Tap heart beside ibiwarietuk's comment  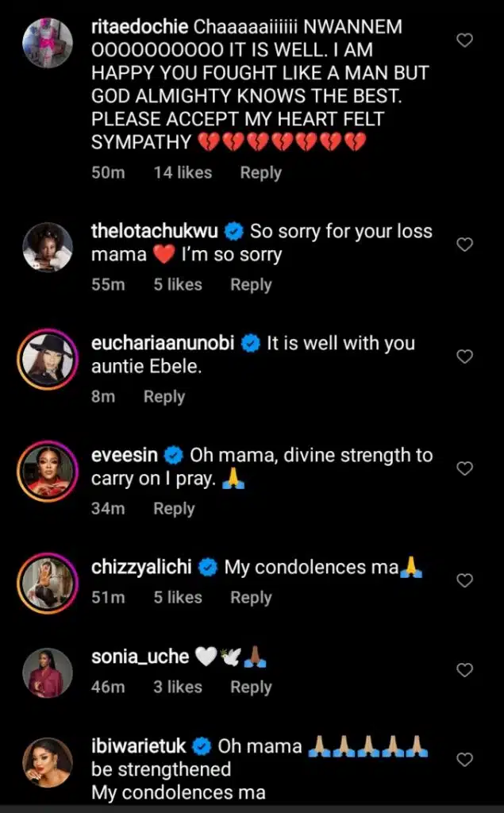pyautogui.click(x=465, y=760)
